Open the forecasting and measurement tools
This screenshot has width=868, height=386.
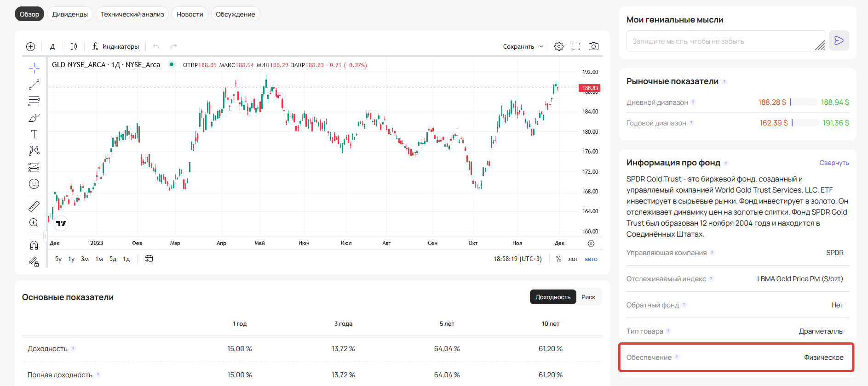[34, 167]
